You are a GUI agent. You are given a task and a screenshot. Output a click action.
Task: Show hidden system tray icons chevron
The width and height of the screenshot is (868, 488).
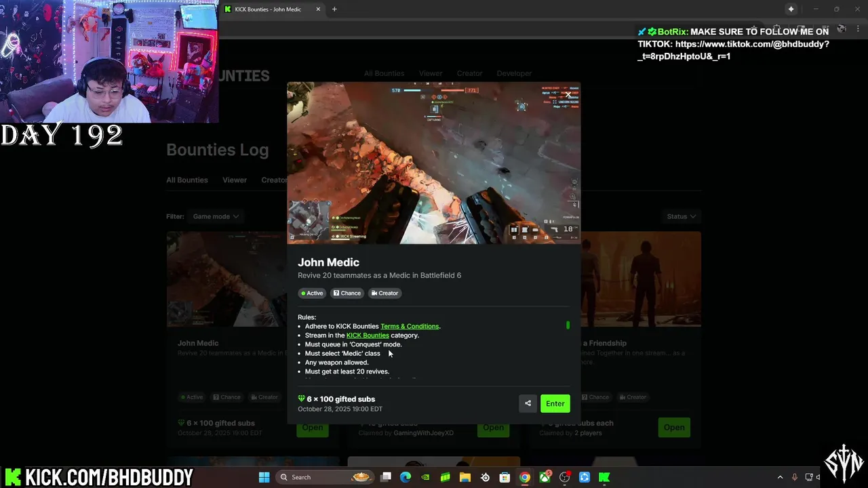click(780, 477)
